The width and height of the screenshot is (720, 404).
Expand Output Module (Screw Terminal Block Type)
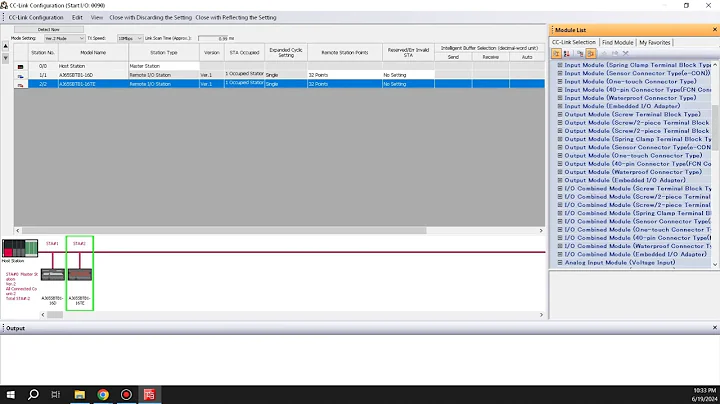tap(560, 115)
